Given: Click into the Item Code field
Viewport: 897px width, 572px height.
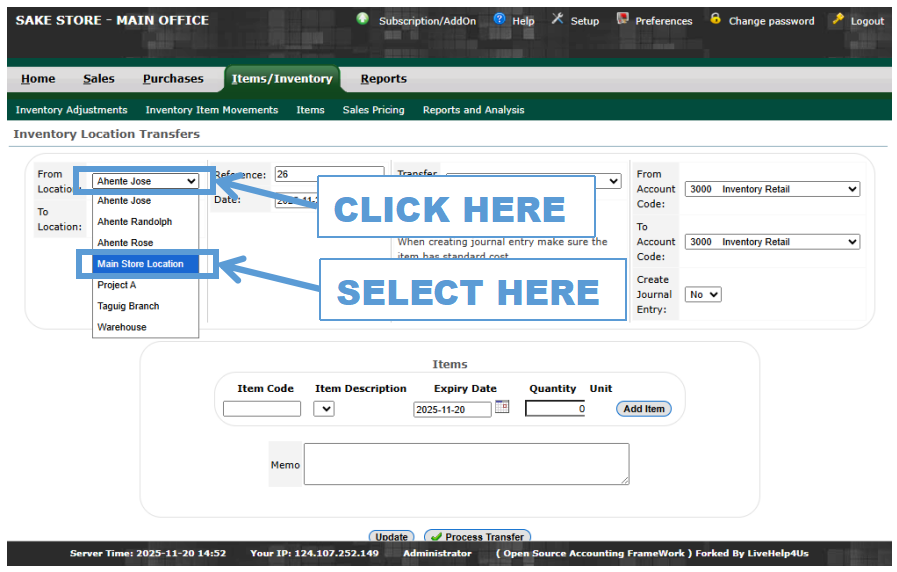Looking at the screenshot, I should 261,409.
